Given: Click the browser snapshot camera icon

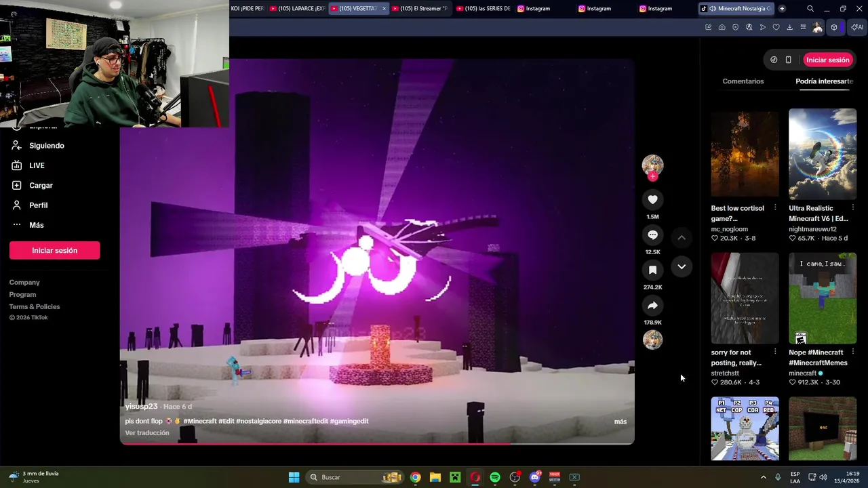Looking at the screenshot, I should (x=722, y=27).
